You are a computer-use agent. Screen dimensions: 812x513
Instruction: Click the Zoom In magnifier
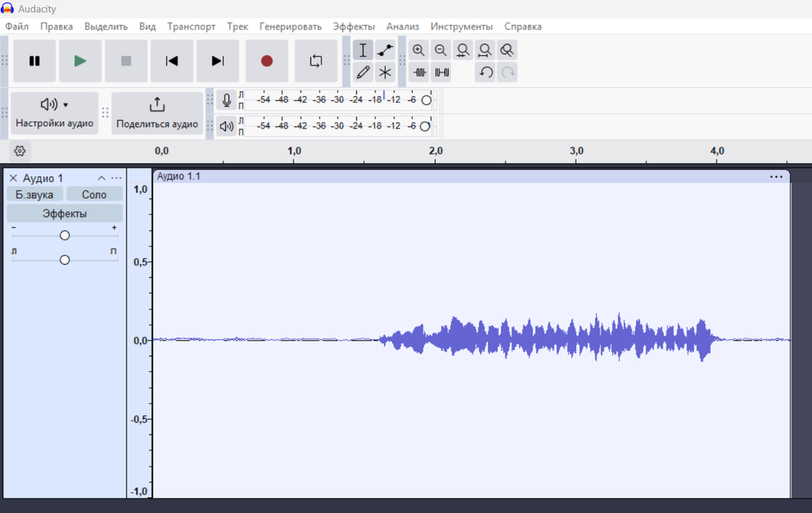point(419,50)
